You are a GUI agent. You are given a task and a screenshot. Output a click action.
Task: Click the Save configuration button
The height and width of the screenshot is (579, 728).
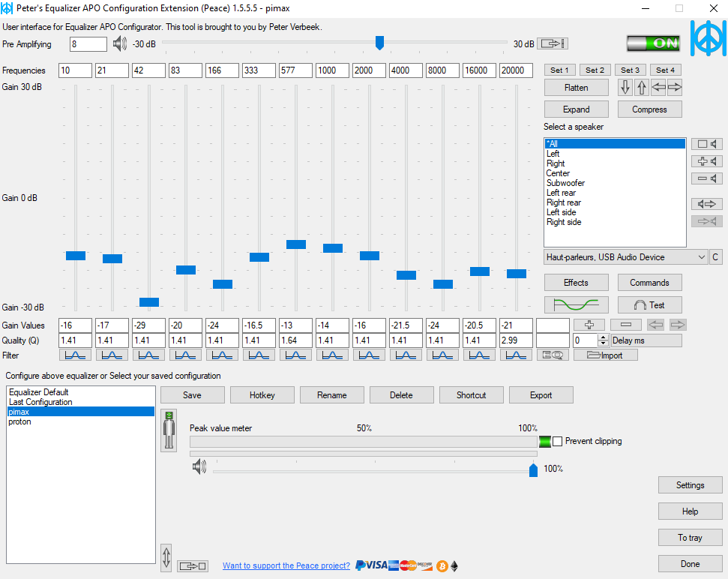(192, 395)
